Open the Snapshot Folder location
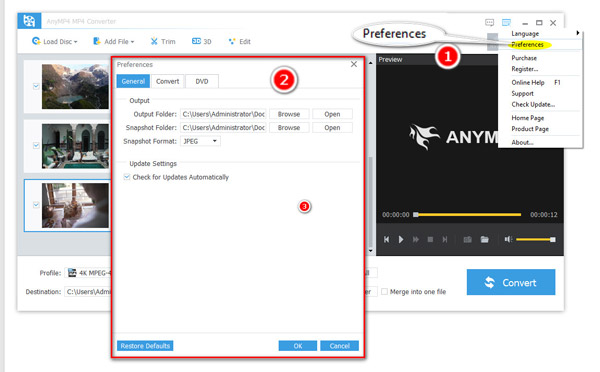 [332, 127]
